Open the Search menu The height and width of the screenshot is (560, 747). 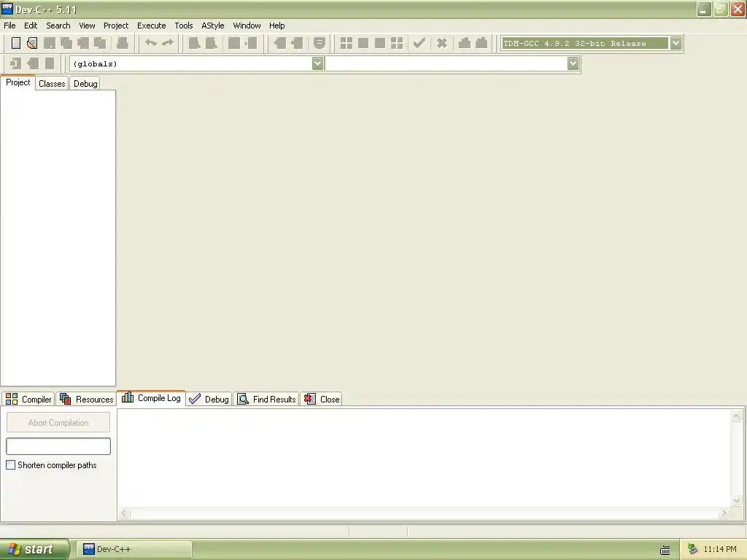tap(58, 26)
